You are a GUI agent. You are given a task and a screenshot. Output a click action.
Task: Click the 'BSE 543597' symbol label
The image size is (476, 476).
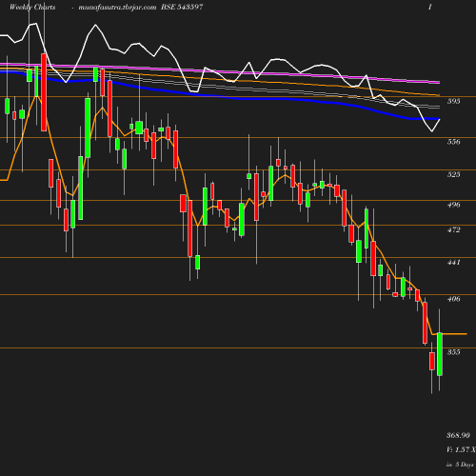click(x=182, y=7)
